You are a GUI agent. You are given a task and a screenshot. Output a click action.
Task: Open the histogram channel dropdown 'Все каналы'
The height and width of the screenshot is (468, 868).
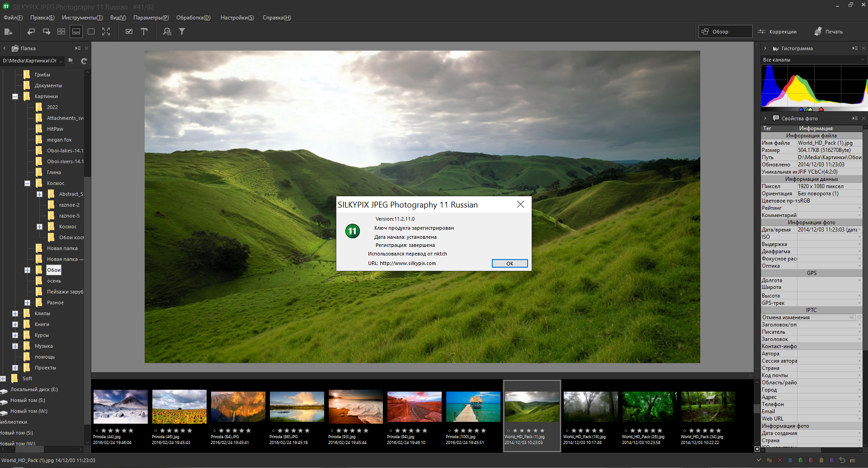click(813, 60)
